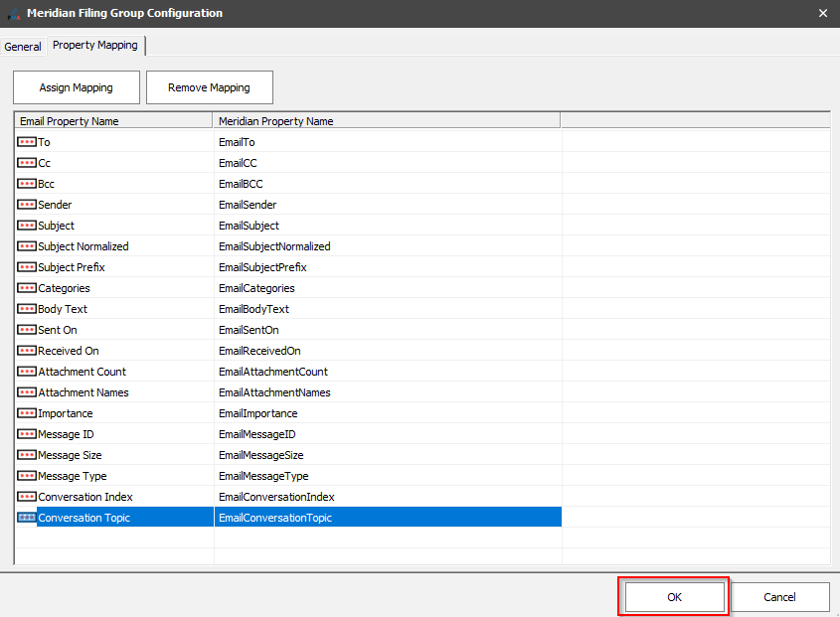This screenshot has height=617, width=840.
Task: Select the Conversation Index property name
Action: (x=85, y=497)
